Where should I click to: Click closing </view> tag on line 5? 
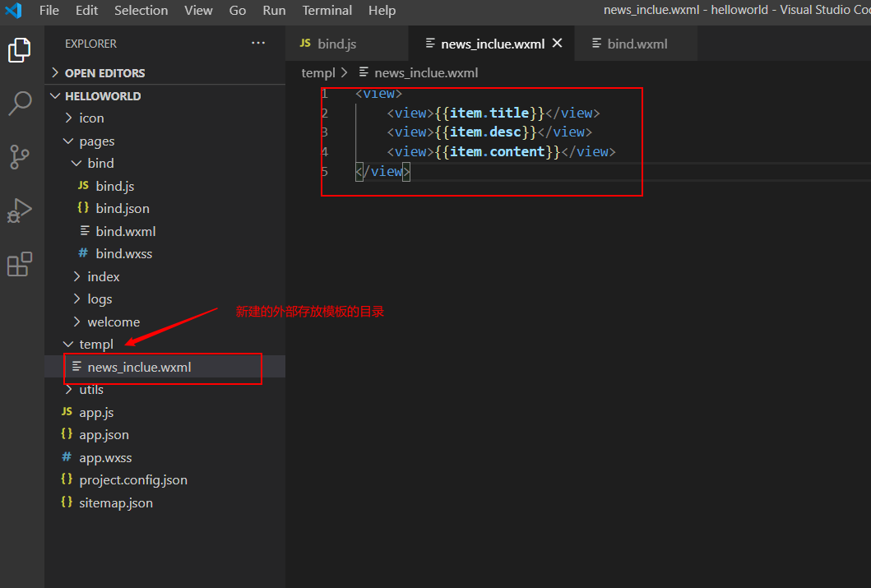(x=382, y=172)
